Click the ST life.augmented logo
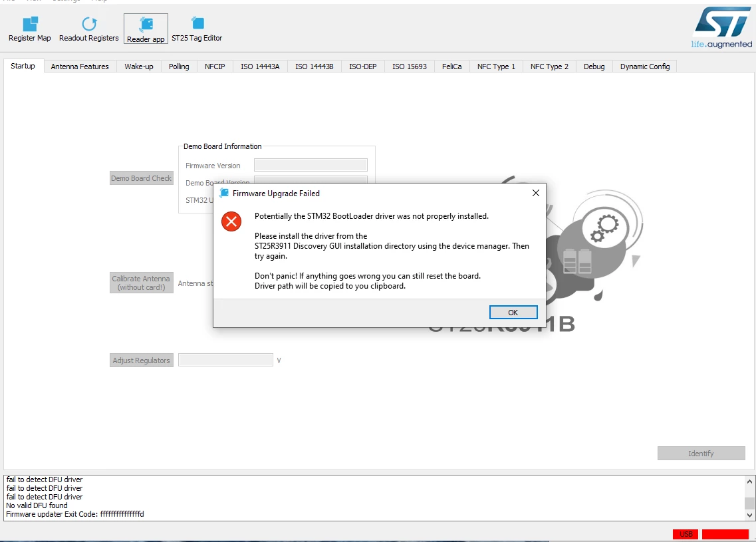Viewport: 756px width, 542px height. (722, 27)
